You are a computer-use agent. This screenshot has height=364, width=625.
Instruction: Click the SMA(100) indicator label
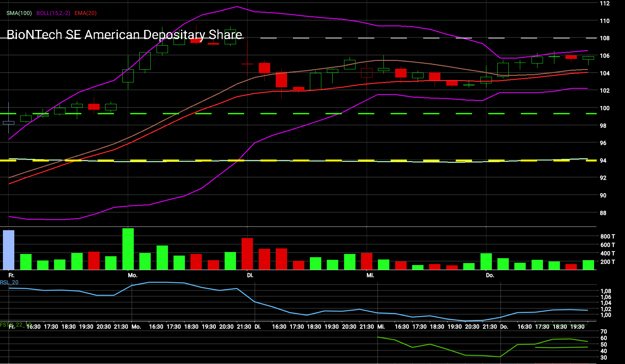tap(19, 13)
